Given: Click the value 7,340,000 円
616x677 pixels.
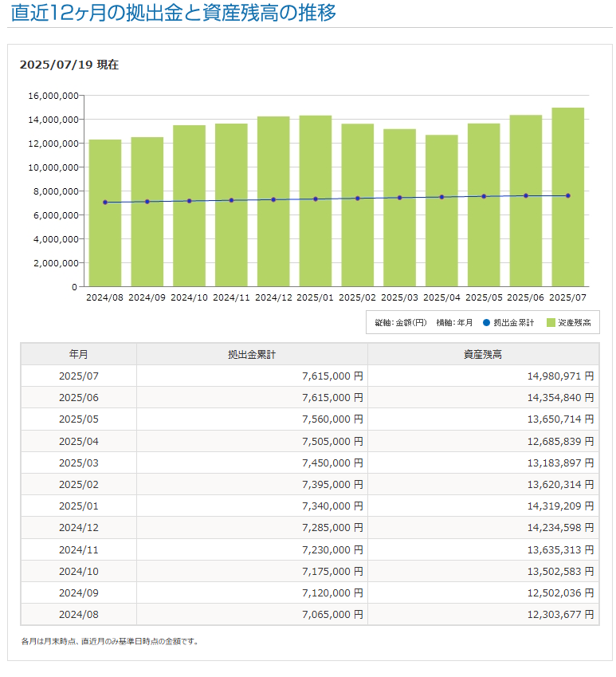Looking at the screenshot, I should point(332,506).
